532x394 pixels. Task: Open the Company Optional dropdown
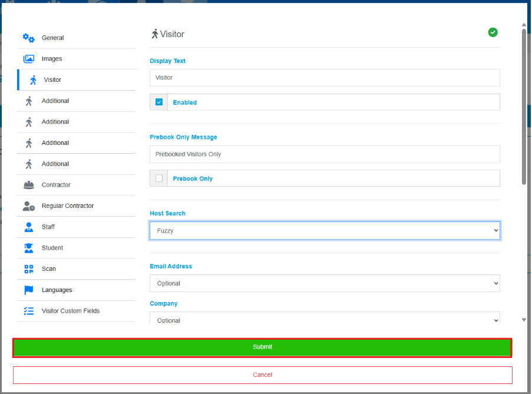click(325, 318)
